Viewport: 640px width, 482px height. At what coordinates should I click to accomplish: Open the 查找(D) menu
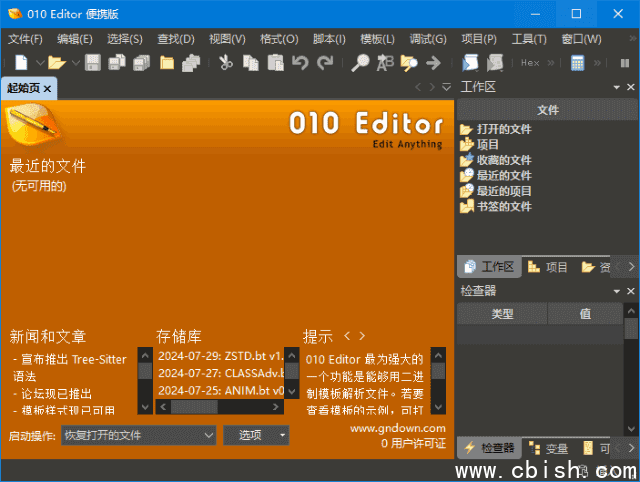[176, 39]
